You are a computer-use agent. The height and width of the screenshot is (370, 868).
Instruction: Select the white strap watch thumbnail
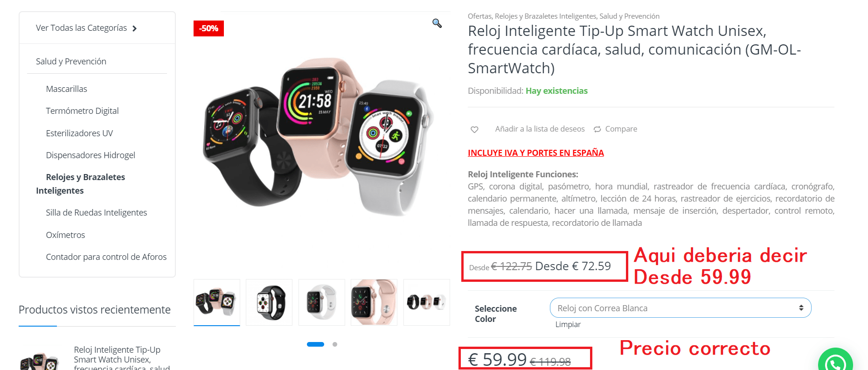(x=322, y=302)
